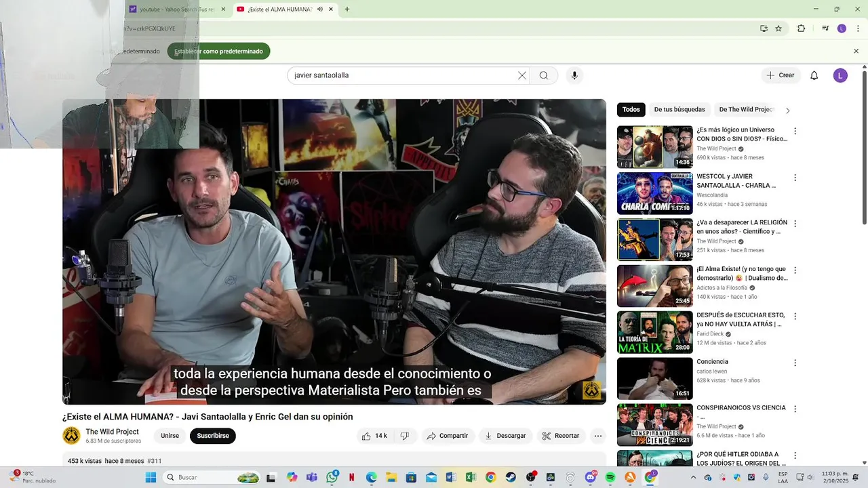Open options for the CON DIOS o SIN DIOS video
The width and height of the screenshot is (868, 488).
[795, 131]
